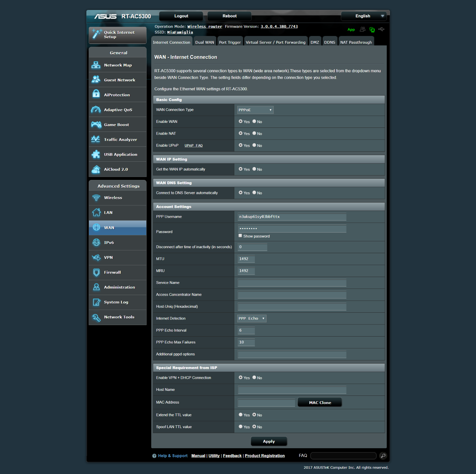Screen dimensions: 476x474
Task: Click the WAN globe icon
Action: tap(96, 227)
